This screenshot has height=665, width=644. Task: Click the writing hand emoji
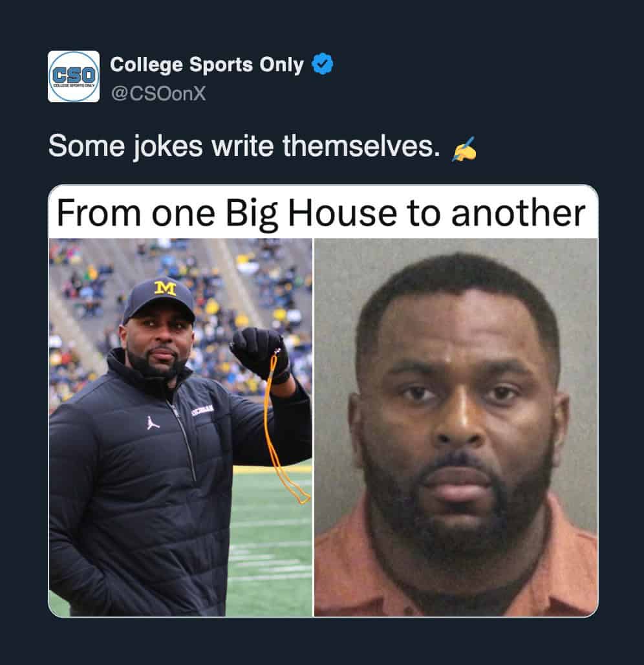464,151
